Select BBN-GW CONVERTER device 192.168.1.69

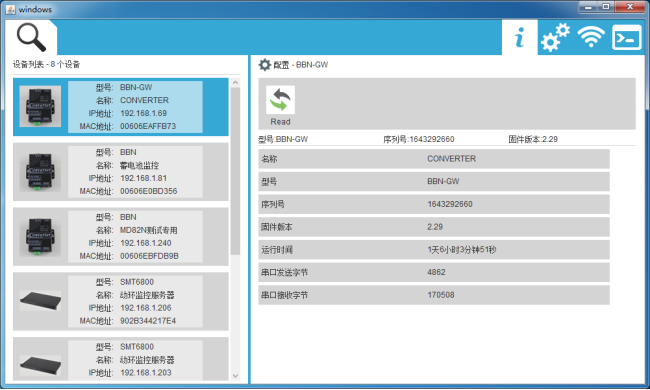coord(121,107)
